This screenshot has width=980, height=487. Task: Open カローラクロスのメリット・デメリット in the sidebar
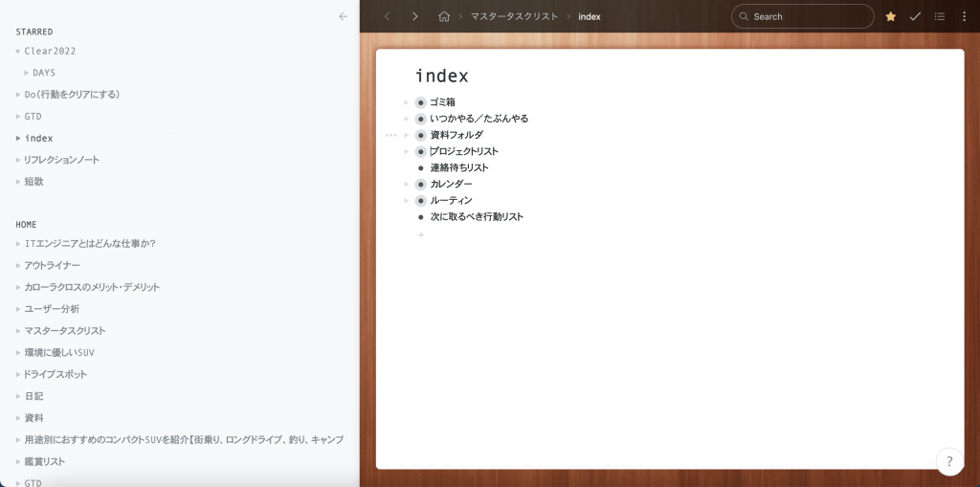pos(92,288)
